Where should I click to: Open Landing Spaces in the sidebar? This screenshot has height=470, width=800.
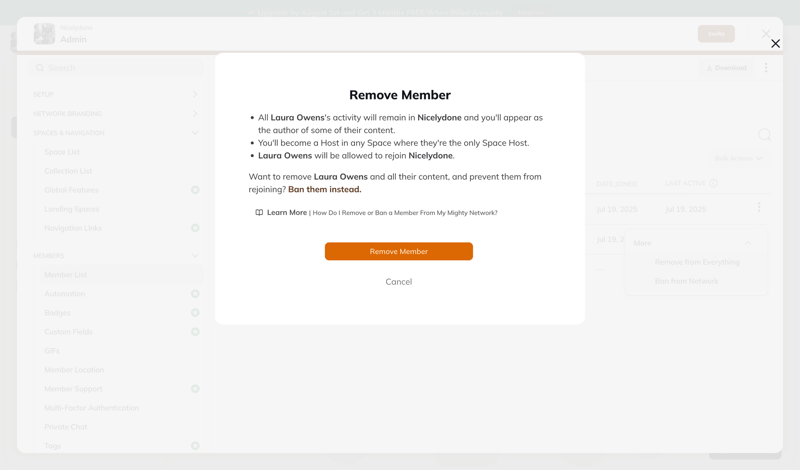coord(71,209)
